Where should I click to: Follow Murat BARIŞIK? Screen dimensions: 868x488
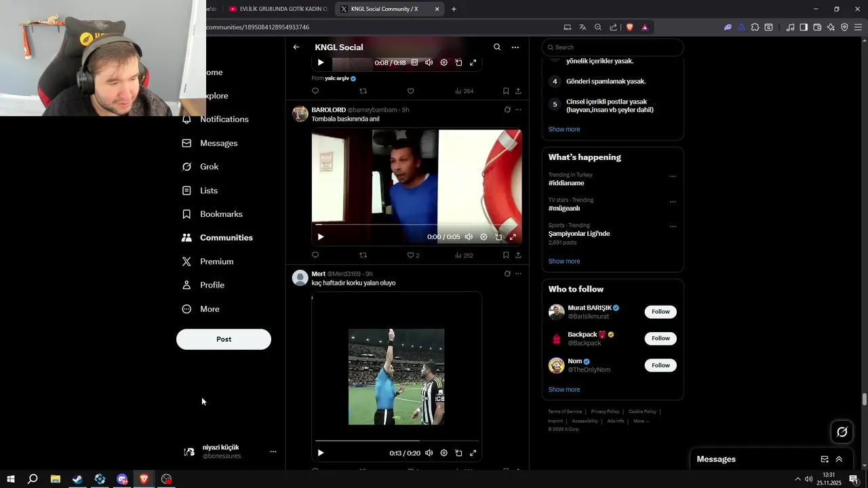[660, 312]
